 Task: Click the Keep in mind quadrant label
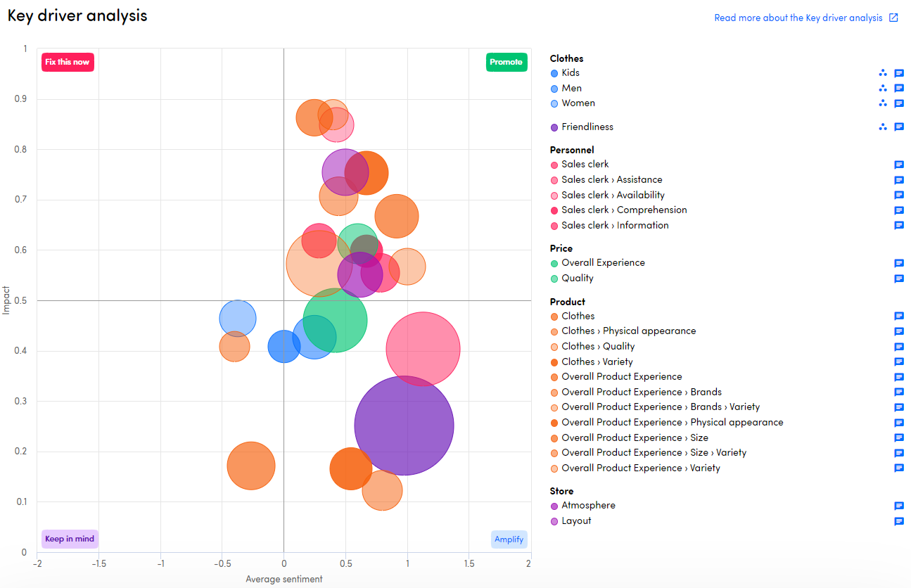pyautogui.click(x=70, y=539)
